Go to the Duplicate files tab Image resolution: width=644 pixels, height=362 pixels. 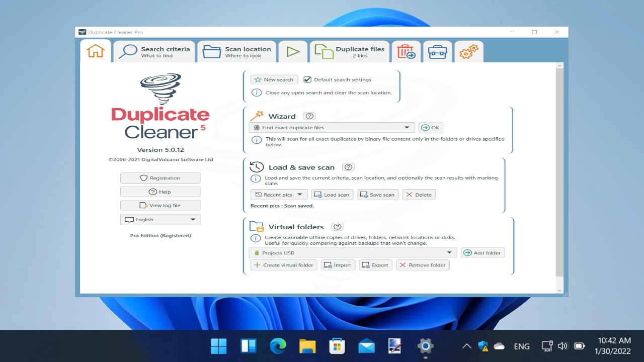coord(350,51)
